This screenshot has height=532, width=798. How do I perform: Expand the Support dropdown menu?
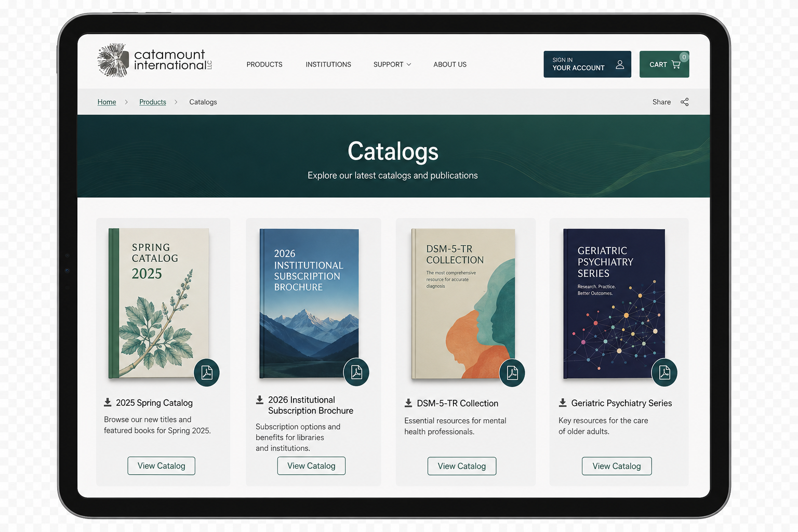(392, 64)
